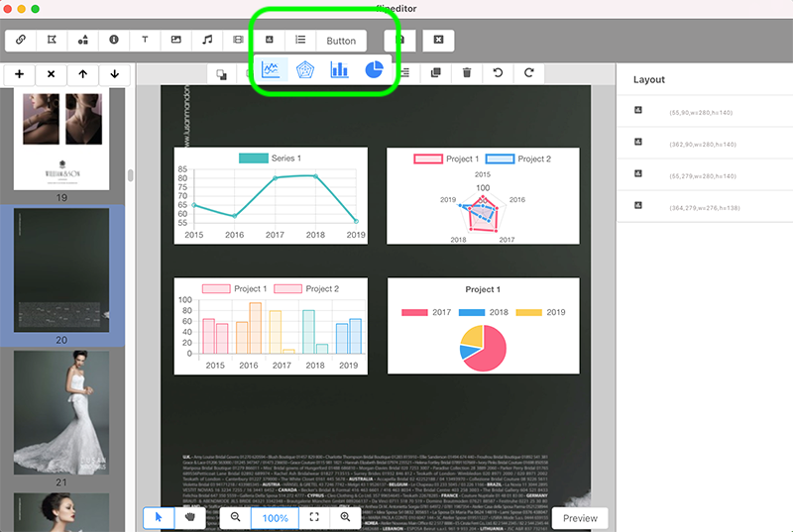Duplicate the selection with copy icon
This screenshot has width=793, height=532.
coord(435,73)
